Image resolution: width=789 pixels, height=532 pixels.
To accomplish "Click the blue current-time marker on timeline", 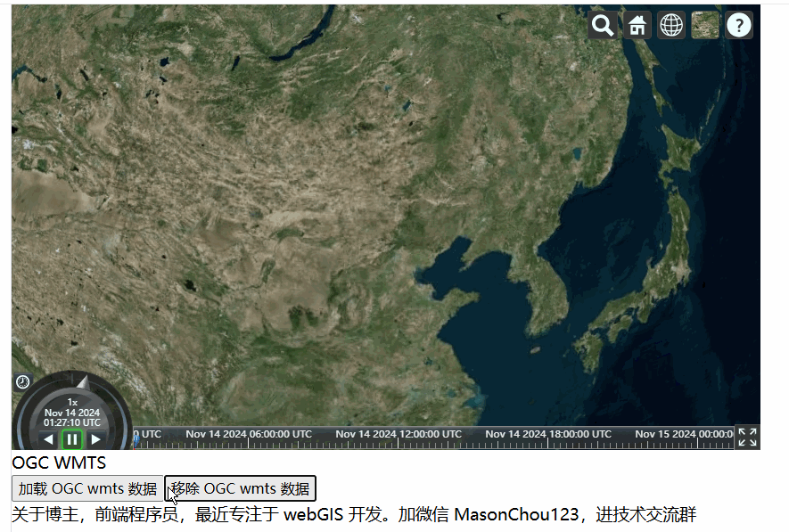I will (136, 441).
